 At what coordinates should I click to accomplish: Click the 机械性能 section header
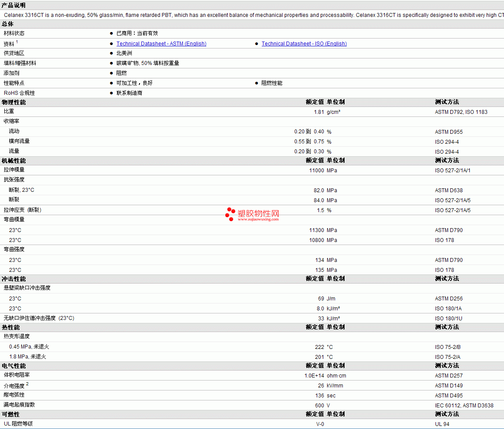point(13,161)
